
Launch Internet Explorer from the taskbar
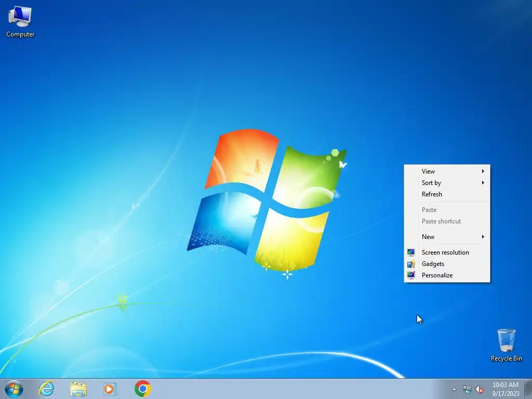click(x=46, y=389)
